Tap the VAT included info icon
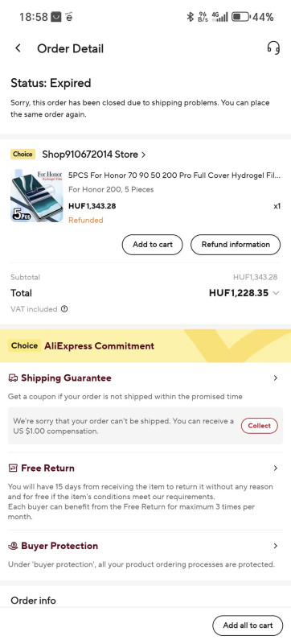Screen dimensions: 291x644 coord(64,309)
